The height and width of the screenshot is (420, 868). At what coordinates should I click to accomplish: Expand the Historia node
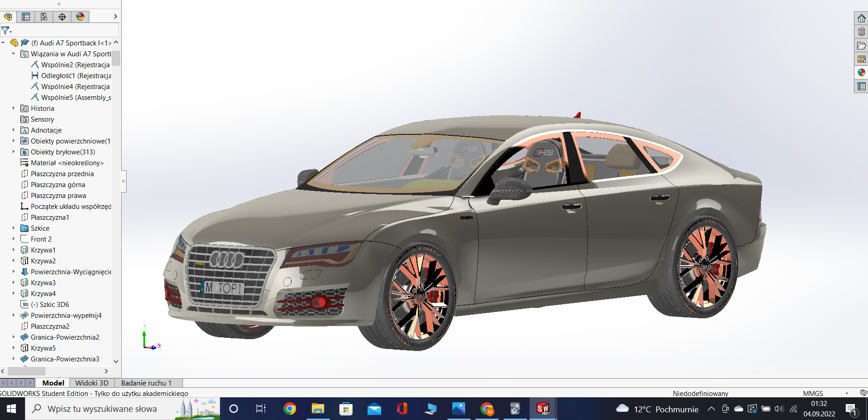(x=13, y=108)
